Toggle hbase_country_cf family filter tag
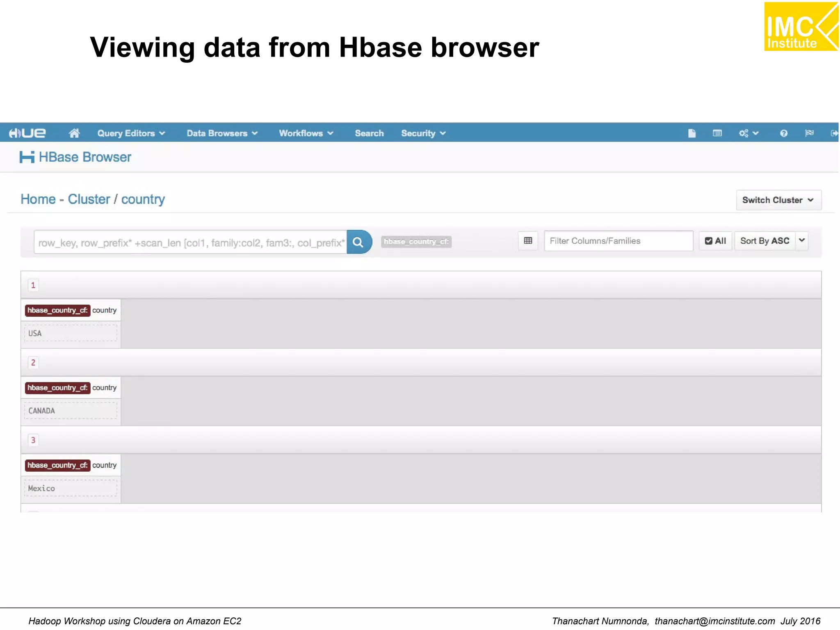Viewport: 840px width, 630px height. click(x=416, y=242)
